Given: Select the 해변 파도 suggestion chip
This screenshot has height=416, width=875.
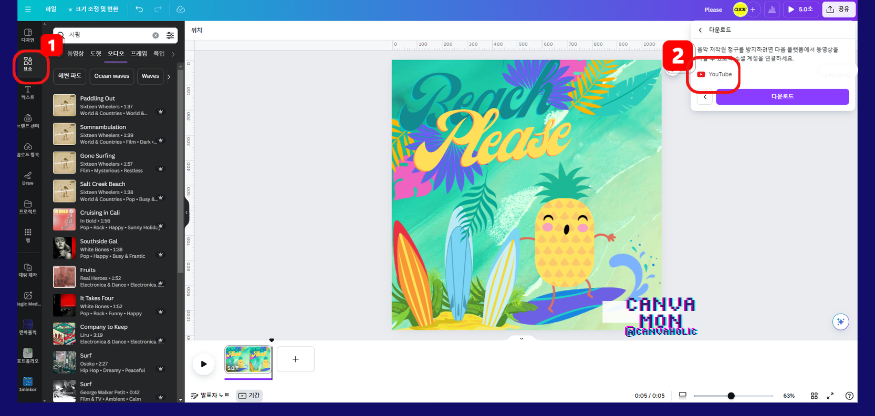Looking at the screenshot, I should point(70,76).
